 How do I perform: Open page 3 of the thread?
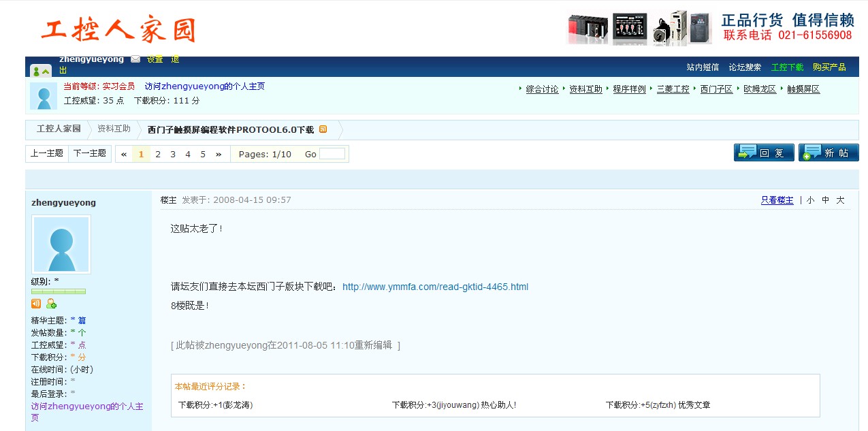point(173,155)
